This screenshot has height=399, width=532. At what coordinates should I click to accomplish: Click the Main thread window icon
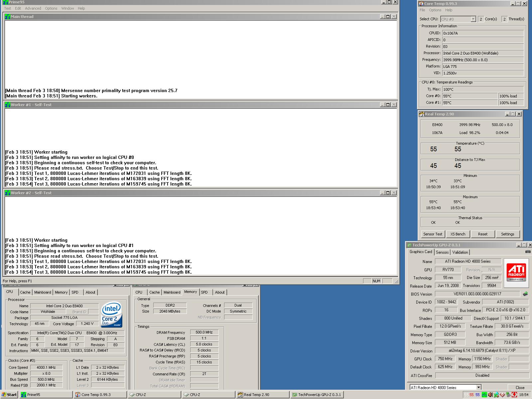[x=8, y=16]
